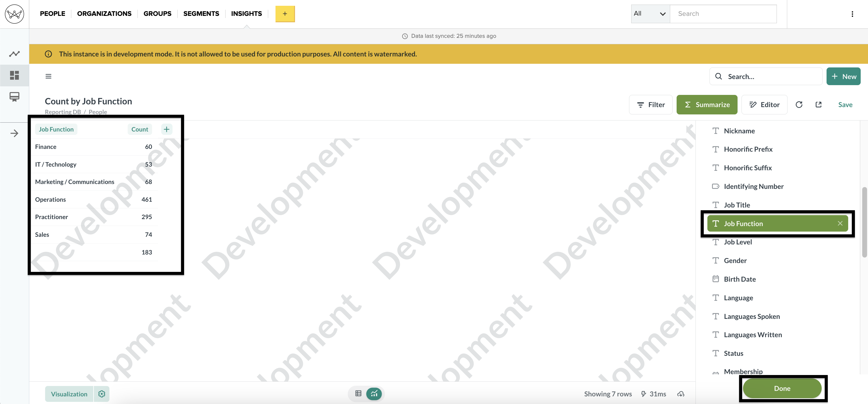The height and width of the screenshot is (404, 868).
Task: Click Reporting DB breadcrumb link
Action: tap(63, 112)
